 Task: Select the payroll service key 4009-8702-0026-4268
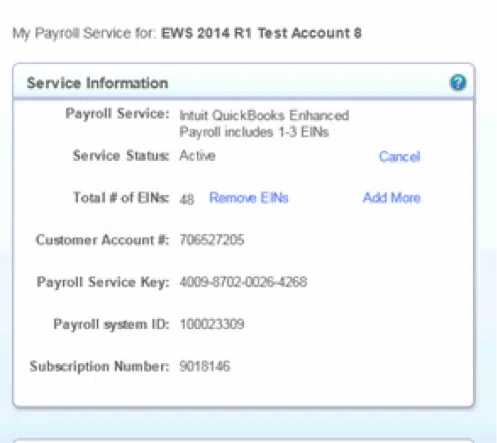243,282
